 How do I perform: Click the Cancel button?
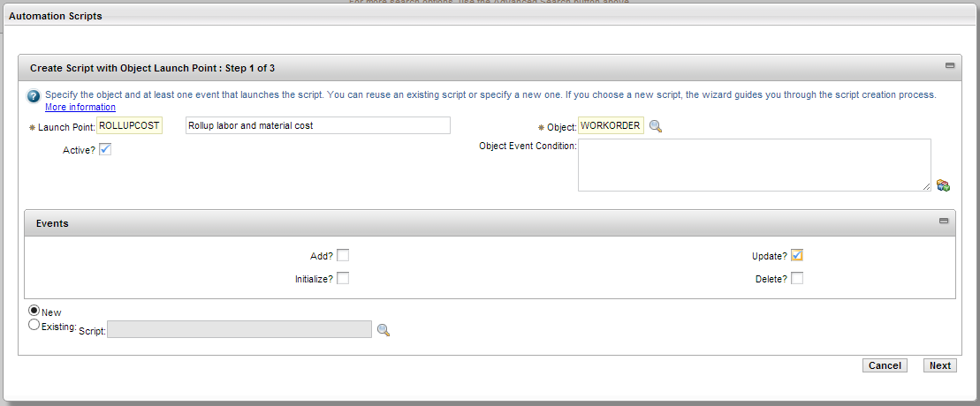click(x=885, y=365)
